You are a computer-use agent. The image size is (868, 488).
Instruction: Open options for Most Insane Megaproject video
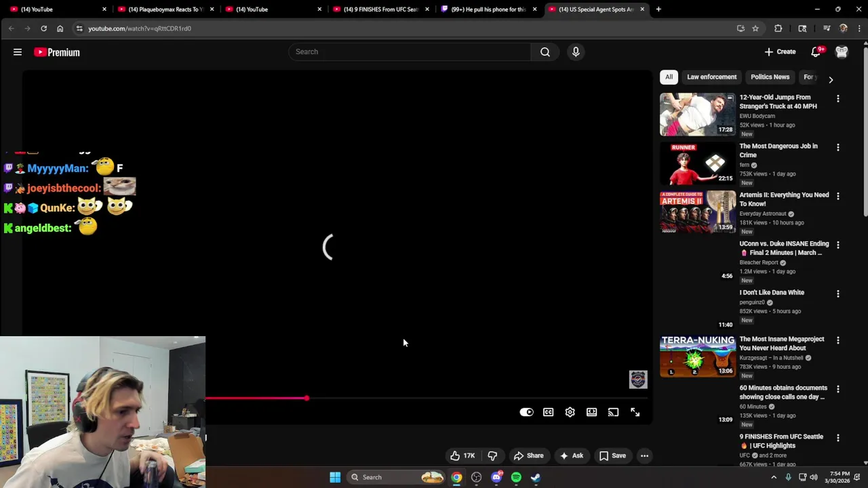coord(838,340)
